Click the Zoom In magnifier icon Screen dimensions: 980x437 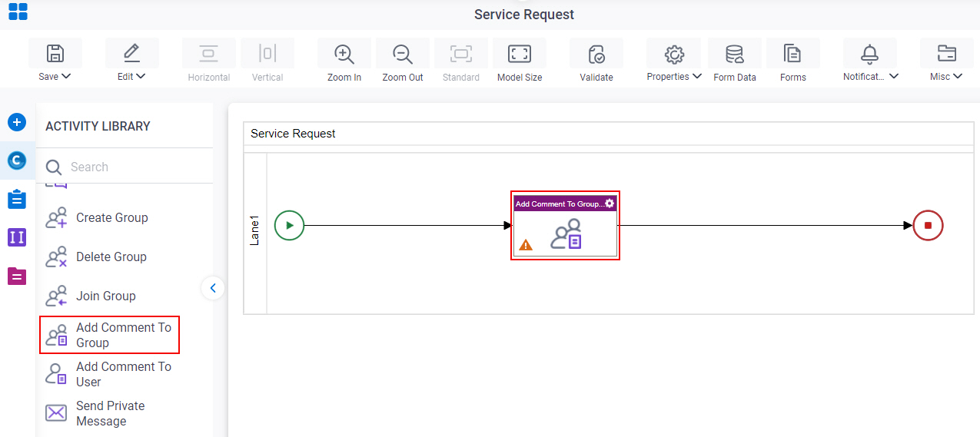point(344,54)
